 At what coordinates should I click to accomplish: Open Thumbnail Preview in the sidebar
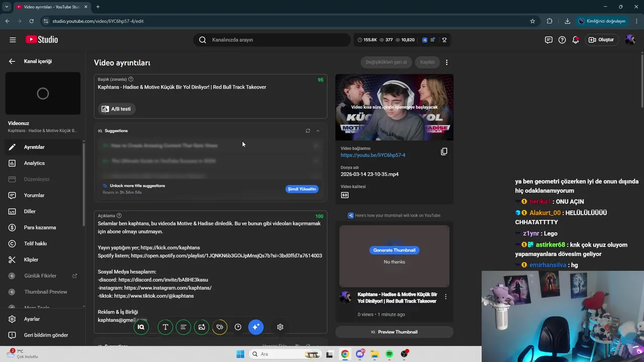click(x=42, y=292)
